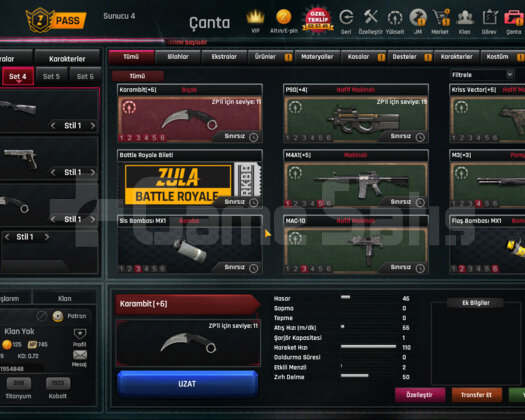The width and height of the screenshot is (525, 420).
Task: Click the Hareket Hızı stat bar
Action: [x=368, y=347]
